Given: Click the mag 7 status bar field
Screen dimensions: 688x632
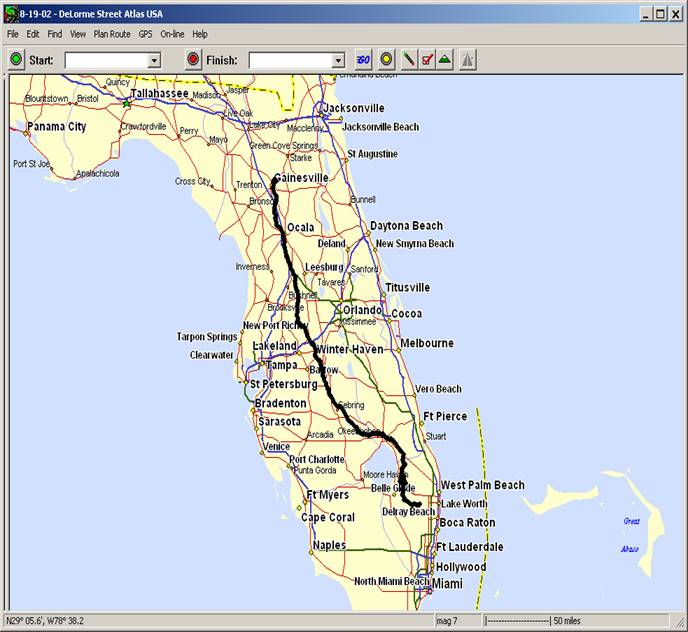Looking at the screenshot, I should 447,621.
